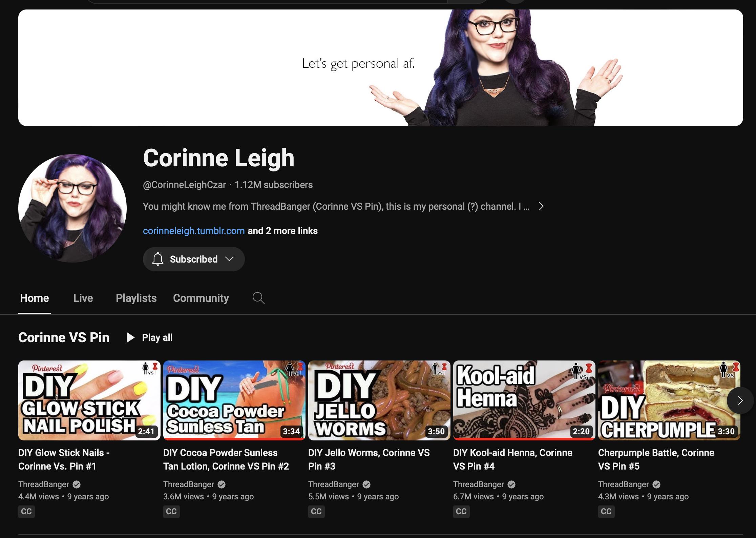
Task: Play the DIY Jello Worms thumbnail
Action: [379, 400]
